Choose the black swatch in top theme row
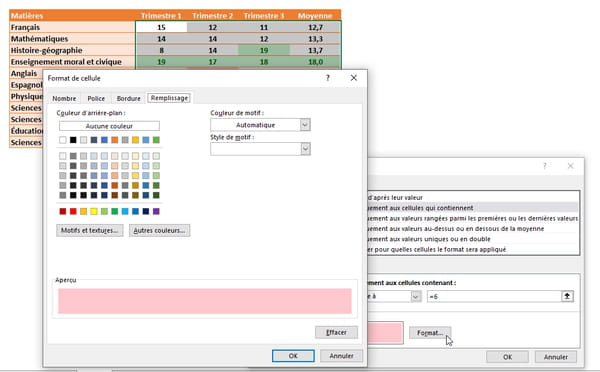Image resolution: width=600 pixels, height=372 pixels. 73,140
